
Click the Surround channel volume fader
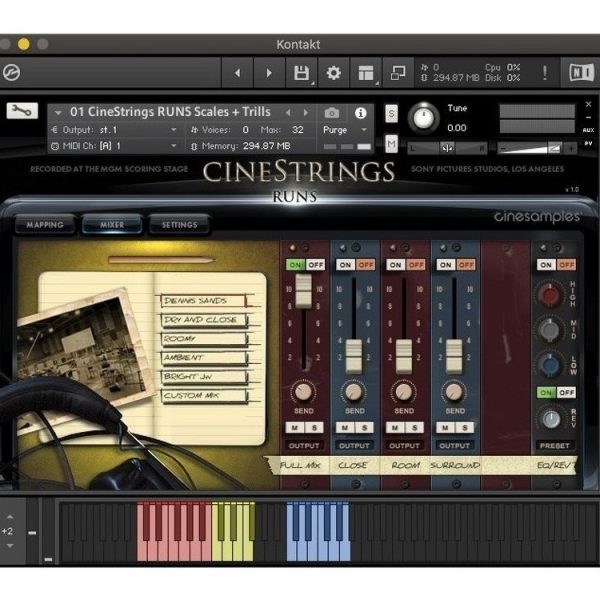coord(455,356)
